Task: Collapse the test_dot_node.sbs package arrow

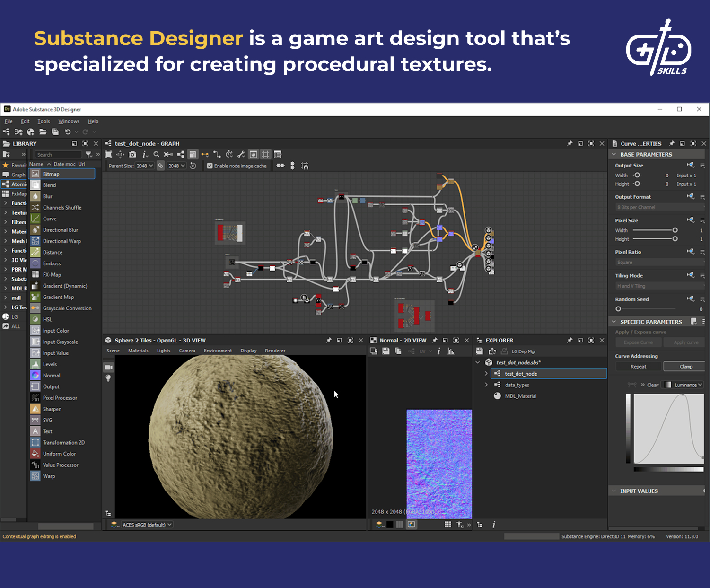Action: pyautogui.click(x=478, y=362)
